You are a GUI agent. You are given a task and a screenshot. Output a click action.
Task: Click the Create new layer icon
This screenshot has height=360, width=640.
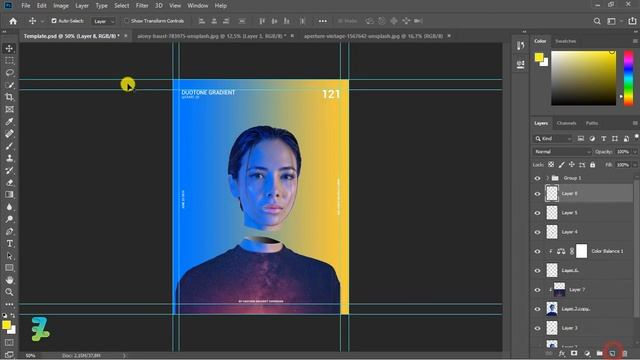[612, 353]
